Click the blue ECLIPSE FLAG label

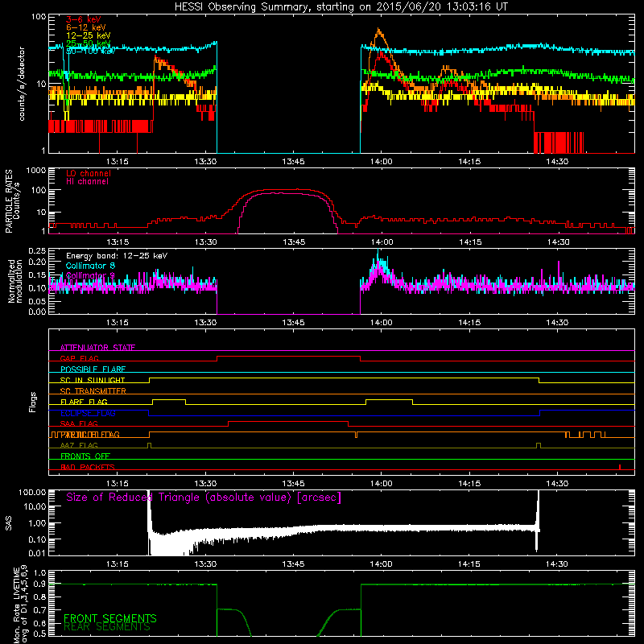coord(88,413)
